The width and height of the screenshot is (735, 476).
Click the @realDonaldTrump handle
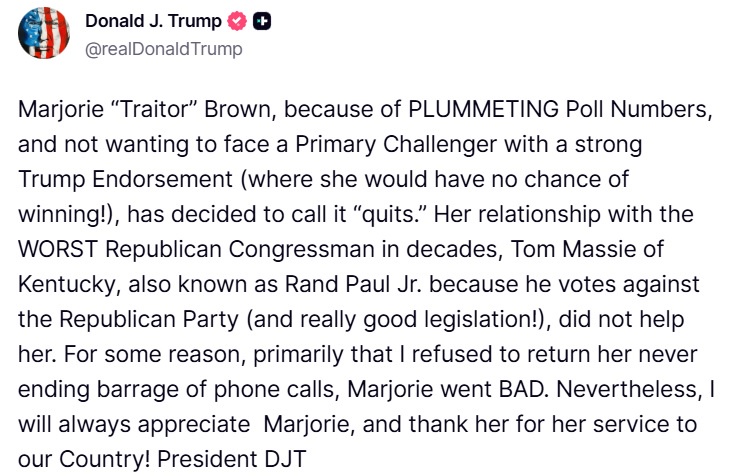pos(164,48)
